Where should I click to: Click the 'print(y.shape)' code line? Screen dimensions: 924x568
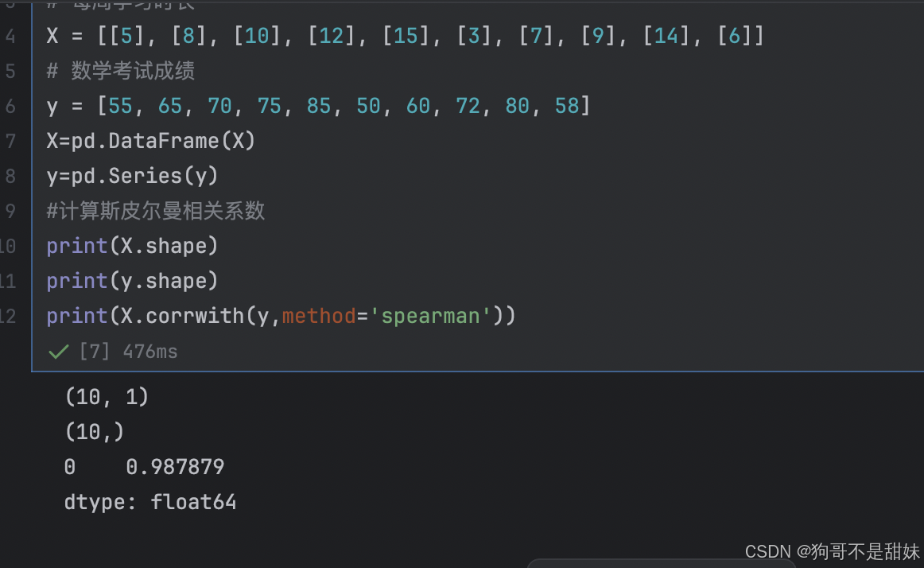[133, 281]
